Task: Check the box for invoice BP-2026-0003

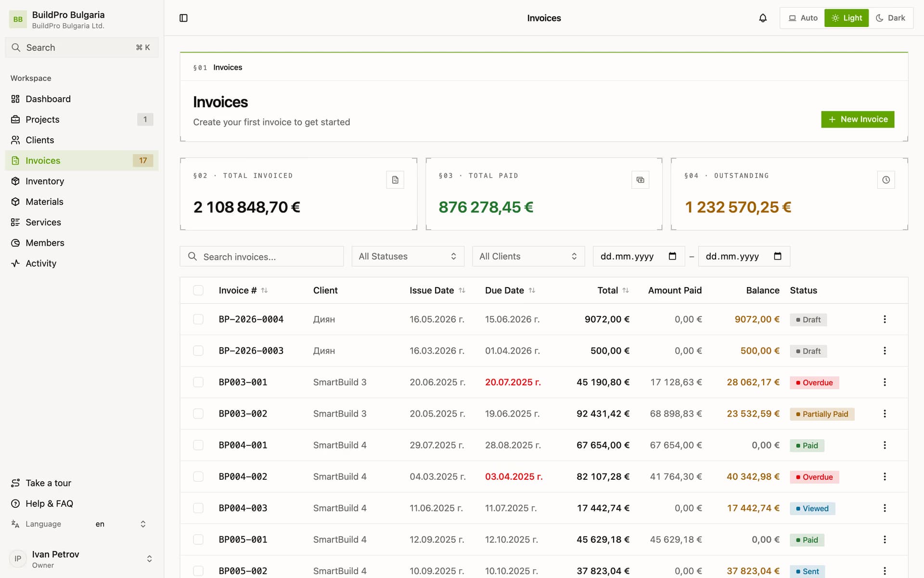Action: [x=198, y=351]
